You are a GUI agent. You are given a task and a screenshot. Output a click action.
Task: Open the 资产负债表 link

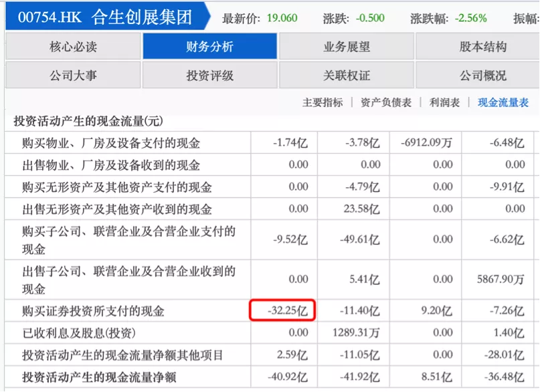pyautogui.click(x=385, y=102)
